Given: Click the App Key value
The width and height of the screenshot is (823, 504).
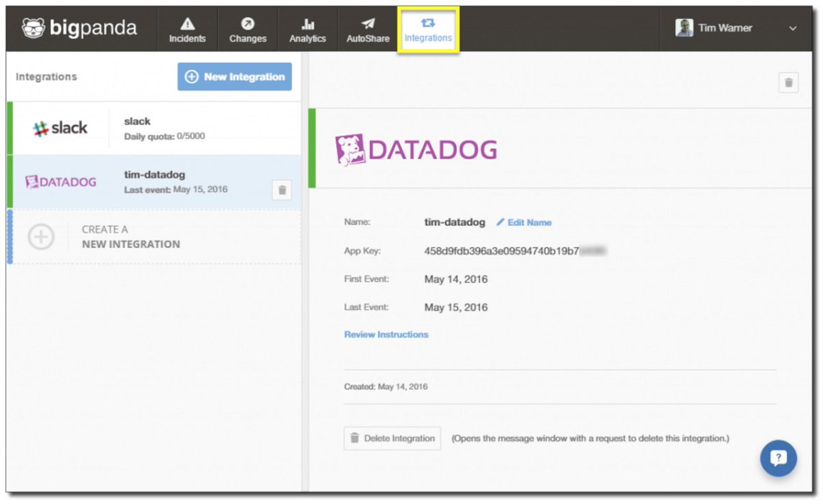Looking at the screenshot, I should tap(516, 251).
